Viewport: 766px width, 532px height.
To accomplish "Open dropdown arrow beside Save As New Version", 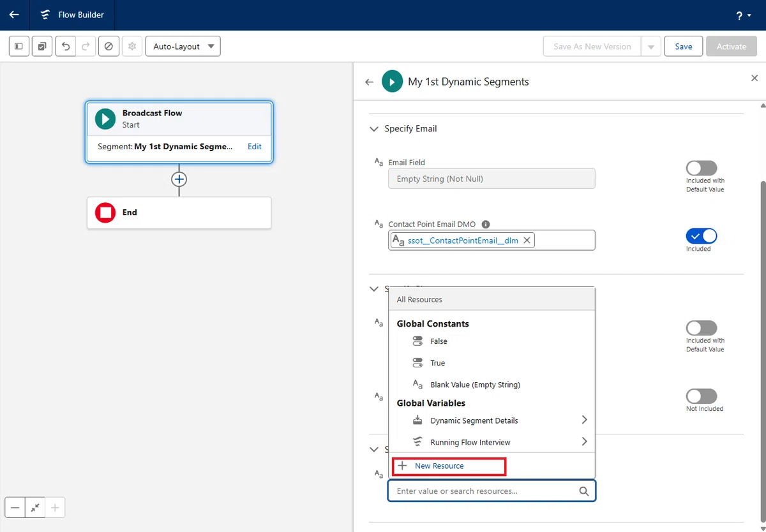I will 650,47.
